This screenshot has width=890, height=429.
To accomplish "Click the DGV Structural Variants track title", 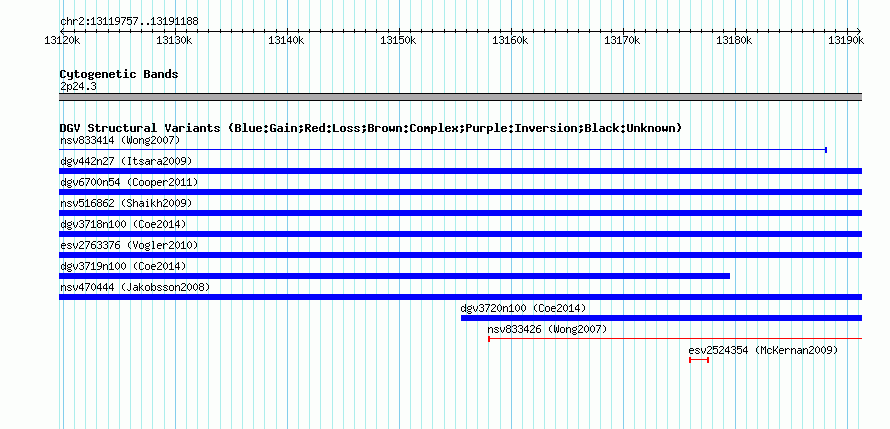I will tap(370, 128).
